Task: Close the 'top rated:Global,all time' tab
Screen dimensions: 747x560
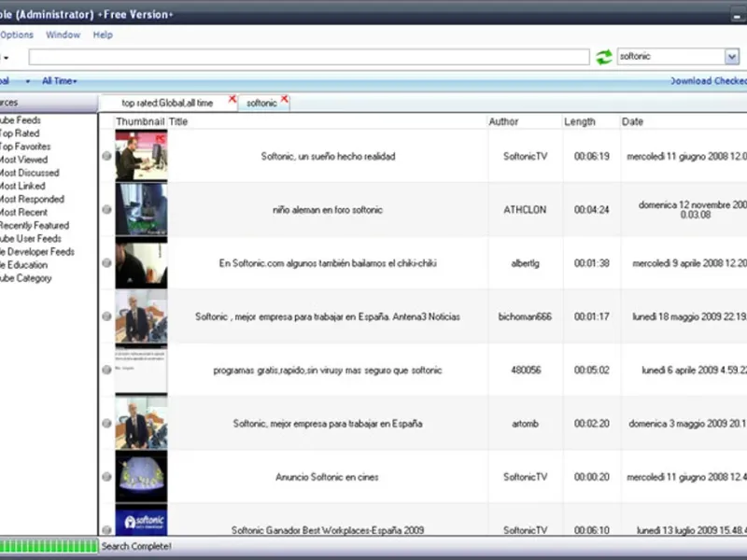Action: 232,99
